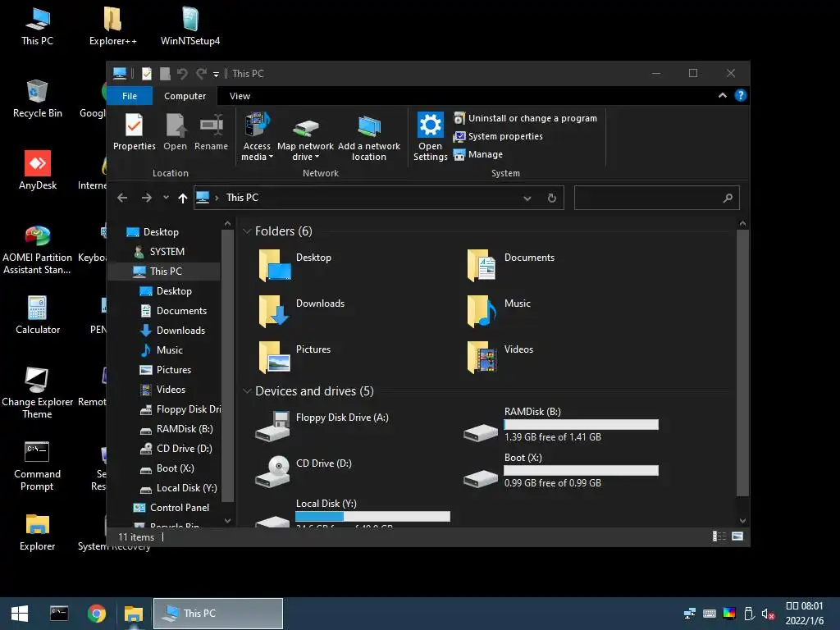Click Local Disk (Y:) usage bar
The width and height of the screenshot is (840, 630).
(372, 517)
